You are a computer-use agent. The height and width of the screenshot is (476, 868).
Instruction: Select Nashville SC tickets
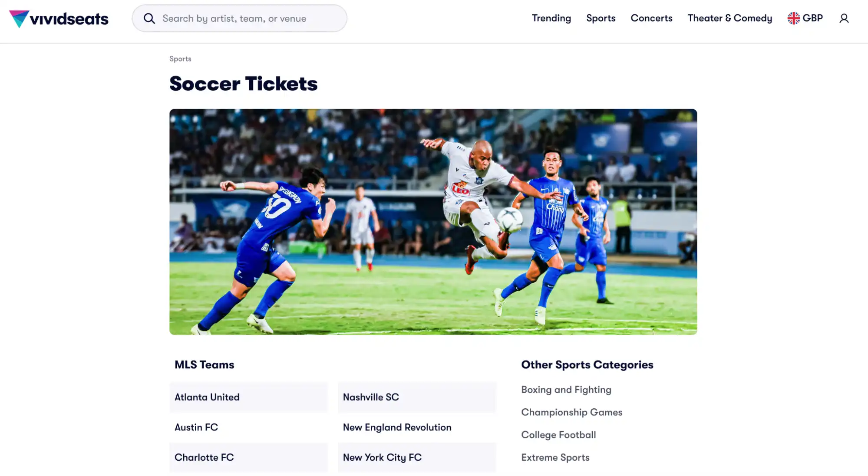(x=371, y=397)
